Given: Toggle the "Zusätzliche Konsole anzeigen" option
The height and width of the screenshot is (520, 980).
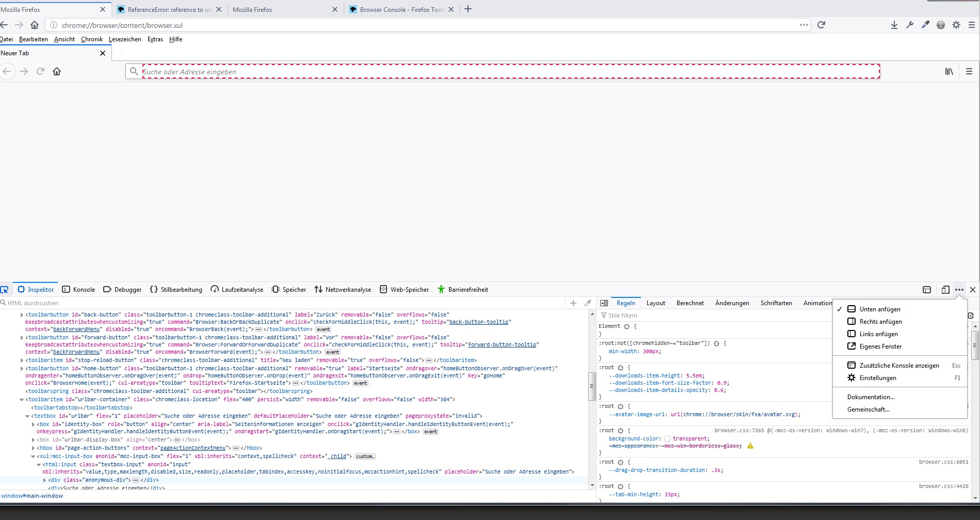Looking at the screenshot, I should click(x=899, y=366).
